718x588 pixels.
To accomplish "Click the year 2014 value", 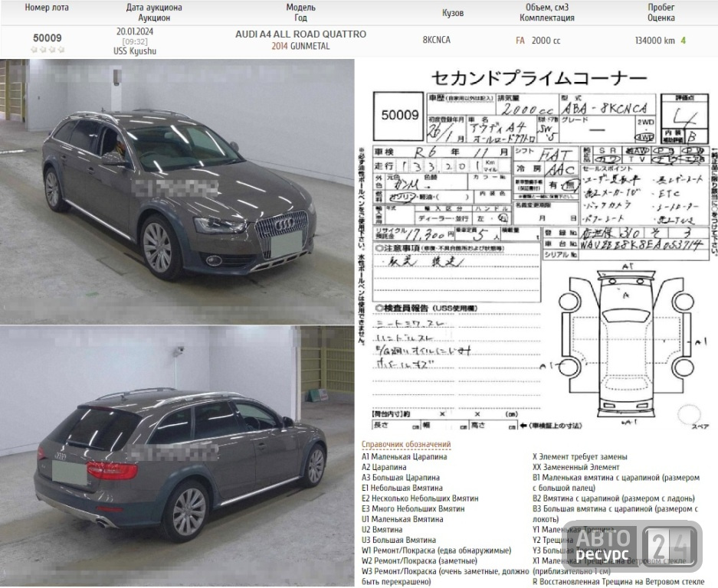I will 280,46.
